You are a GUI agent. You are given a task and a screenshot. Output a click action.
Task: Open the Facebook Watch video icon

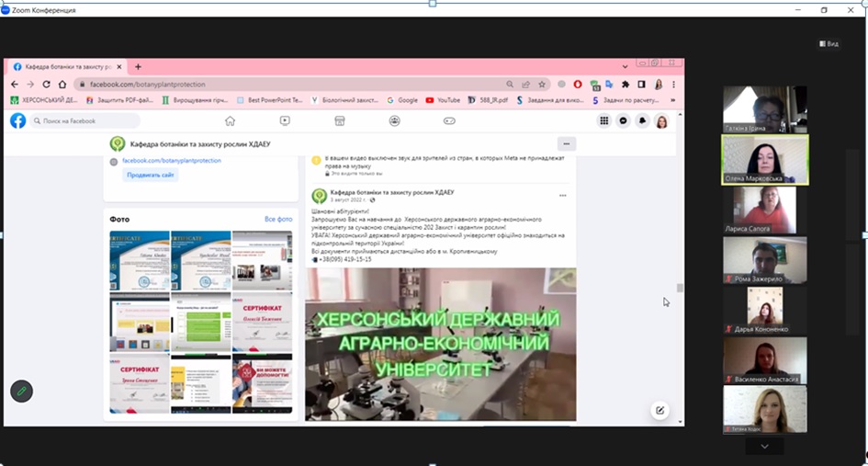pyautogui.click(x=285, y=120)
